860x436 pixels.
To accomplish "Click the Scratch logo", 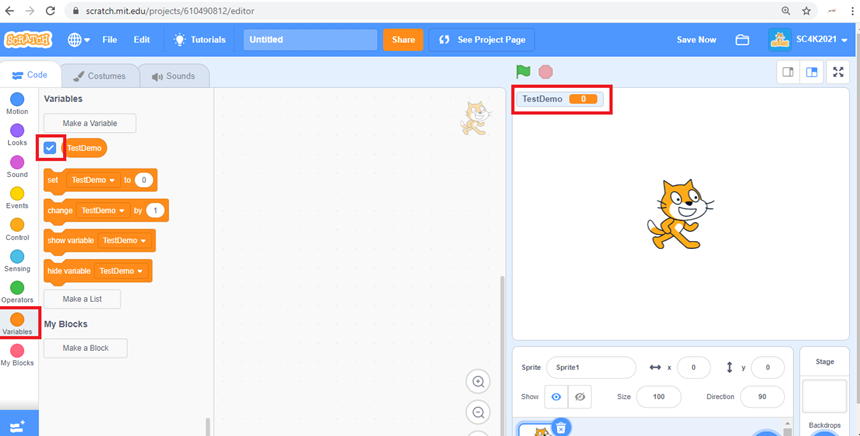I will pyautogui.click(x=28, y=39).
